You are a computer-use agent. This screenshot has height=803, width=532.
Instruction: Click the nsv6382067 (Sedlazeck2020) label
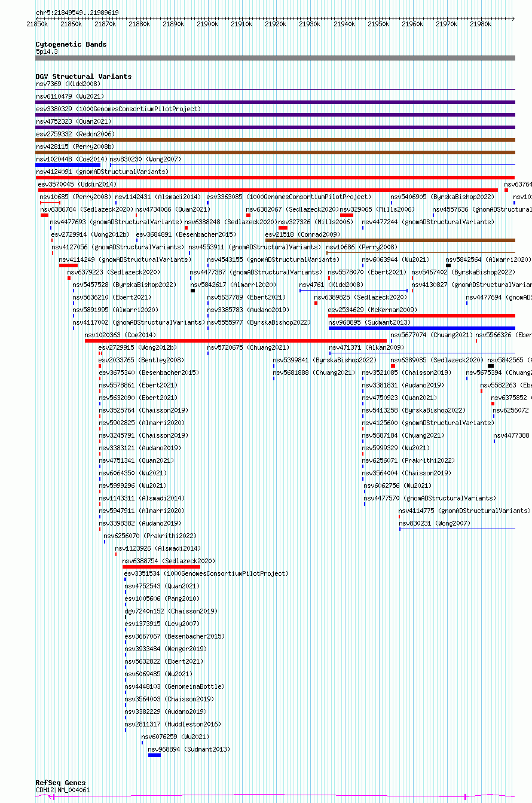pos(293,209)
